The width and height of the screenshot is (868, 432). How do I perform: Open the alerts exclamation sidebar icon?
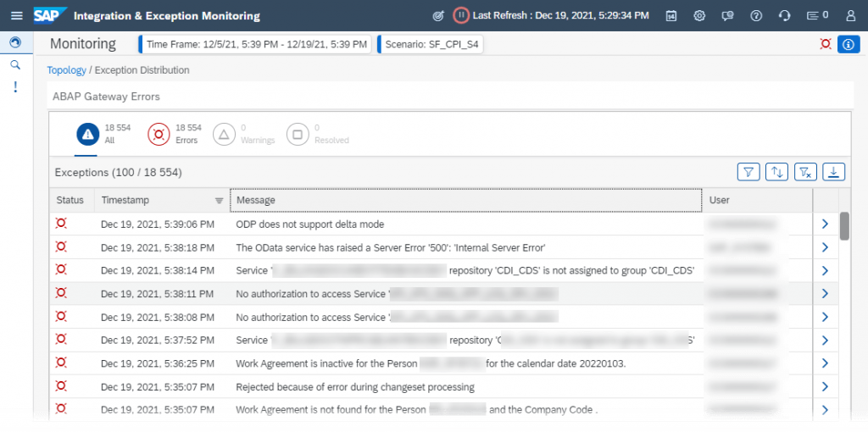tap(15, 87)
